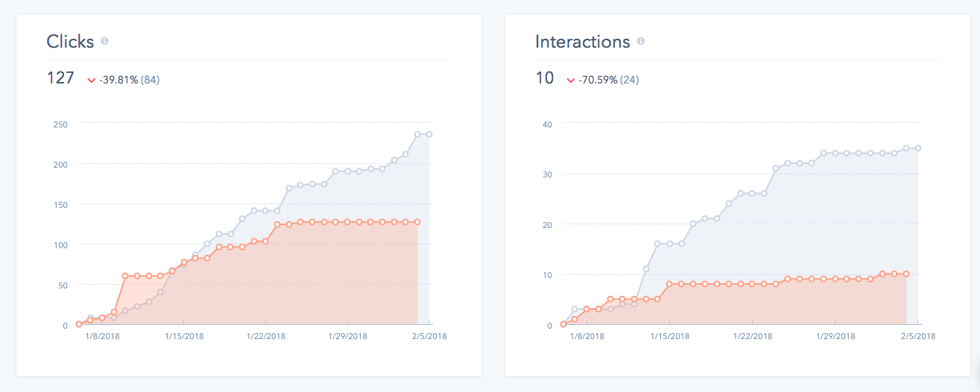Select last gray data point in Clicks chart

[429, 134]
